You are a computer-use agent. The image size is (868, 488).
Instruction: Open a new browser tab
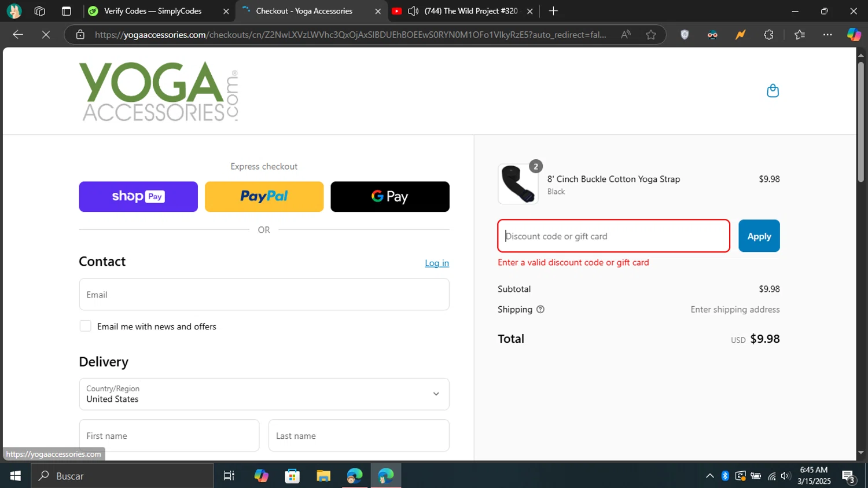click(553, 11)
